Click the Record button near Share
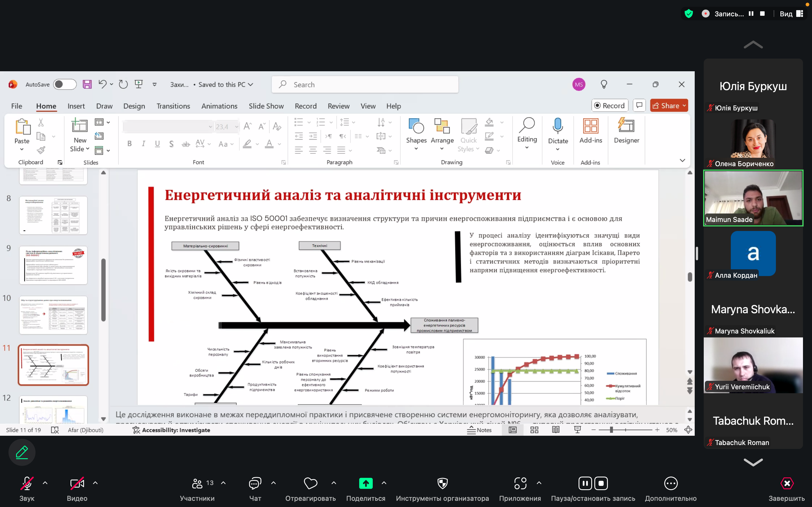This screenshot has height=507, width=812. [x=609, y=106]
